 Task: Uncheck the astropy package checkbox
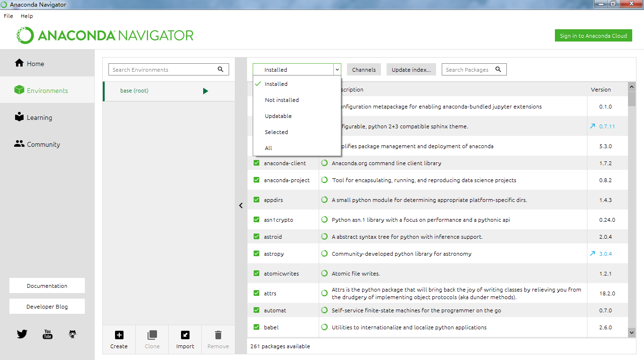(x=257, y=253)
